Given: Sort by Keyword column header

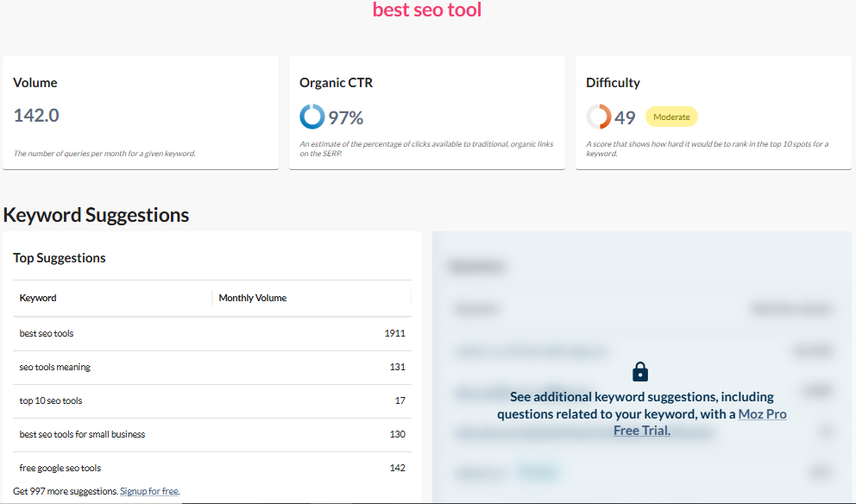Looking at the screenshot, I should 38,298.
